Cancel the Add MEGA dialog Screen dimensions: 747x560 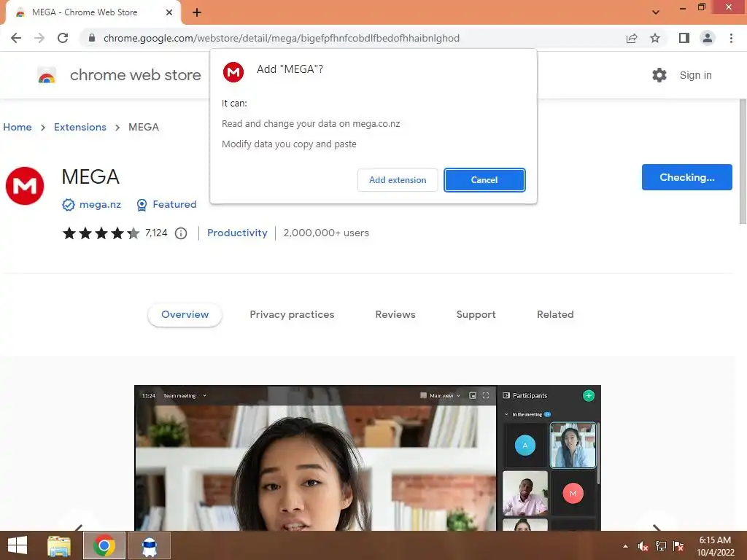click(484, 180)
